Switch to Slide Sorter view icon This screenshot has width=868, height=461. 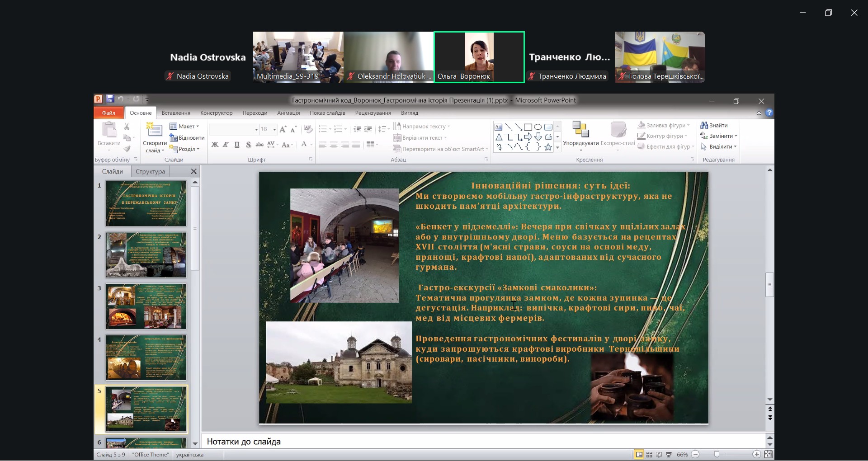(649, 454)
